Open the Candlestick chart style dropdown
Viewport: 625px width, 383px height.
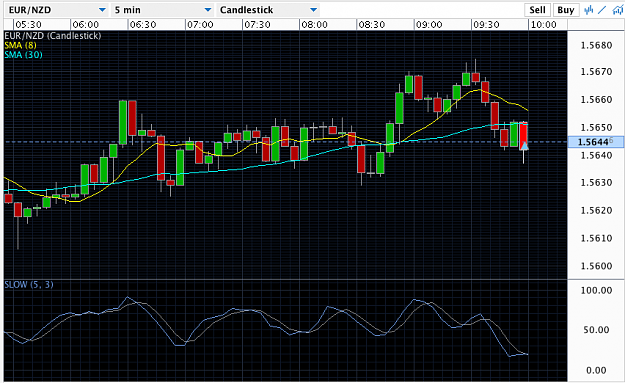[x=267, y=10]
